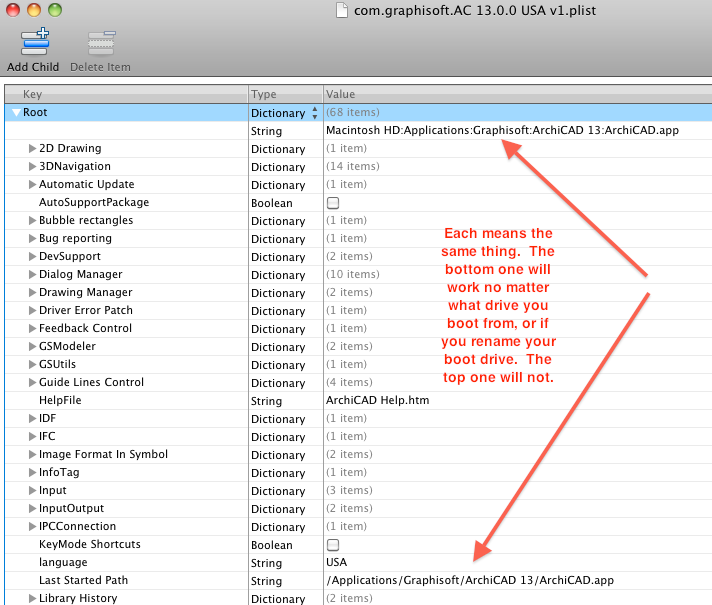Expand the GSModeler dictionary

(32, 346)
